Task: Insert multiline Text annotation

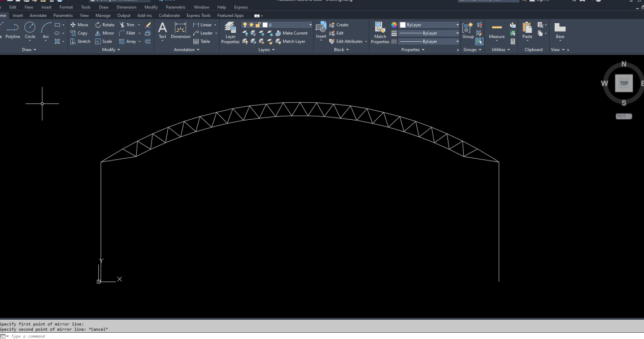Action: click(x=163, y=31)
